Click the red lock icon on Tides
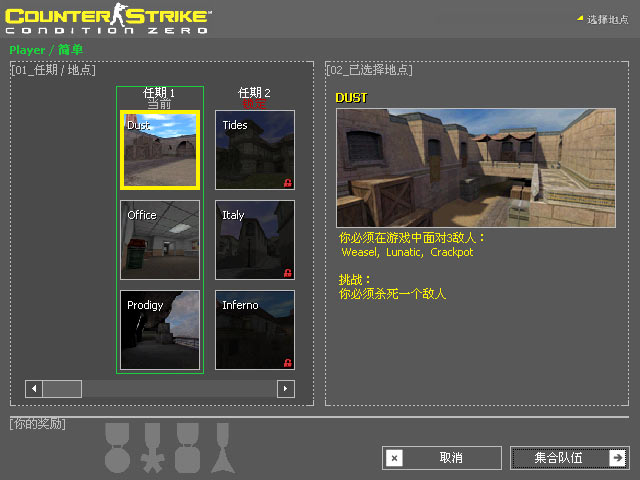The width and height of the screenshot is (640, 480). tap(288, 183)
